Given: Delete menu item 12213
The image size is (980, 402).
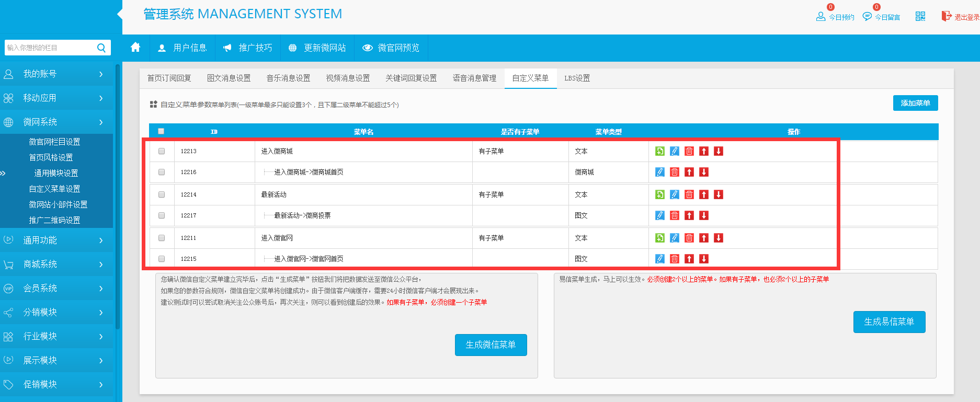Looking at the screenshot, I should coord(689,151).
